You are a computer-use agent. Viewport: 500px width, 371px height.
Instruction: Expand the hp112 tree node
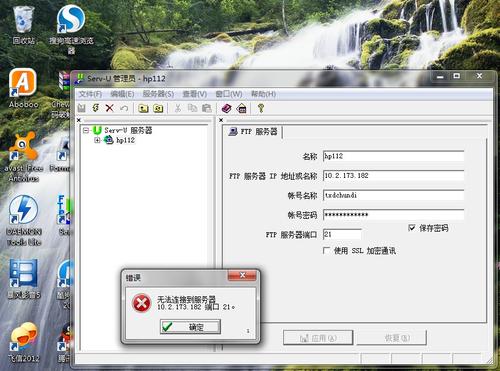pyautogui.click(x=97, y=140)
